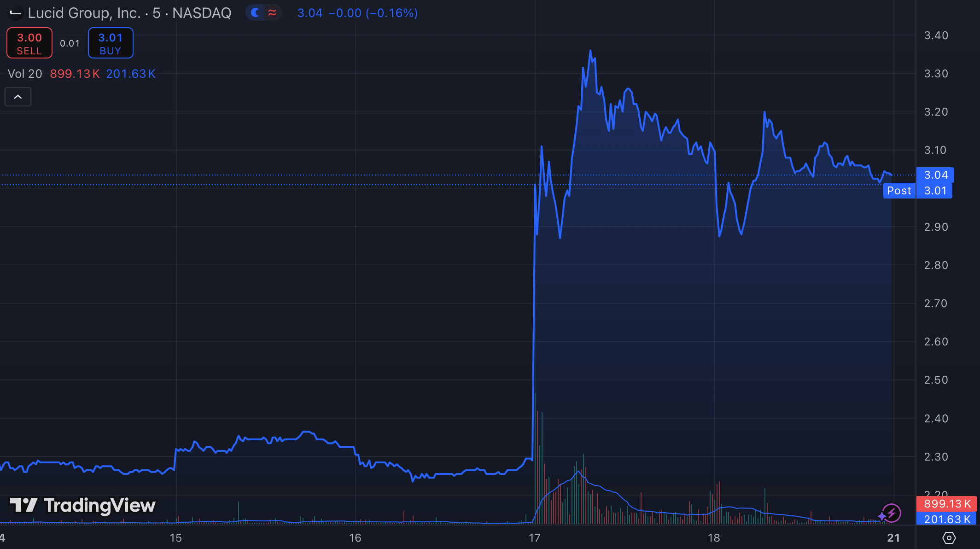Click the Lucid Group symbol logo icon
Screen dimensions: 980x549
(x=16, y=13)
